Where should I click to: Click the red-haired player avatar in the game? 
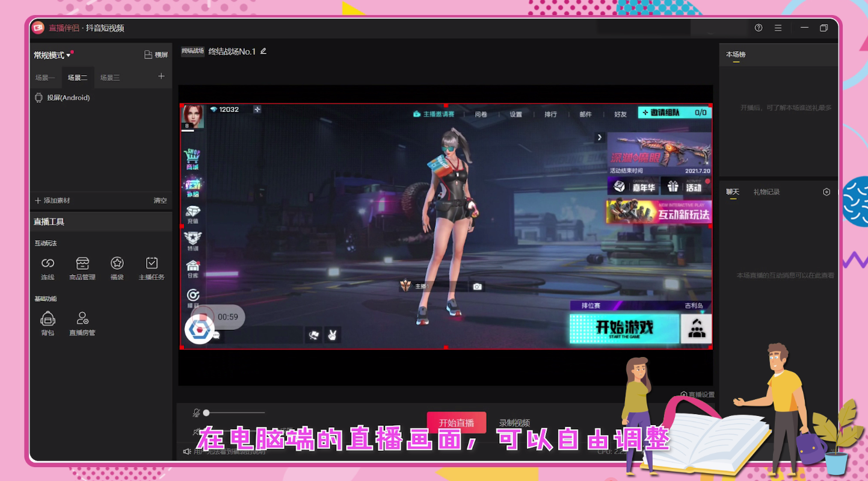193,117
